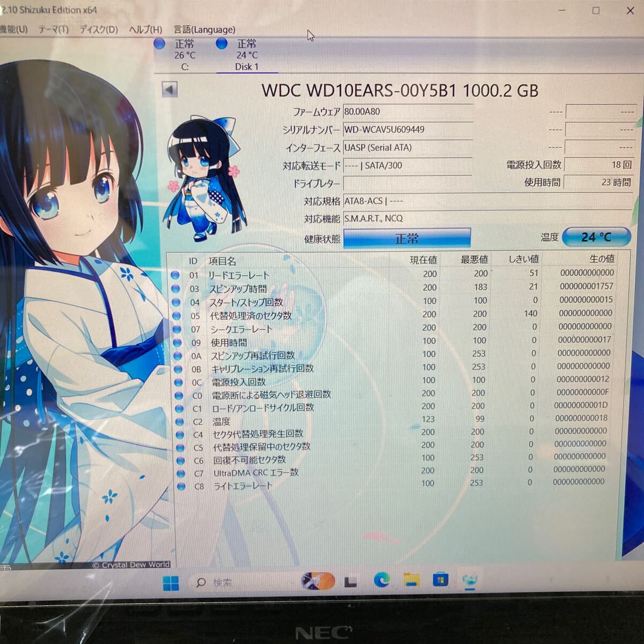Click status dot for 07 シークエラーレート
The image size is (644, 644).
pos(177,329)
